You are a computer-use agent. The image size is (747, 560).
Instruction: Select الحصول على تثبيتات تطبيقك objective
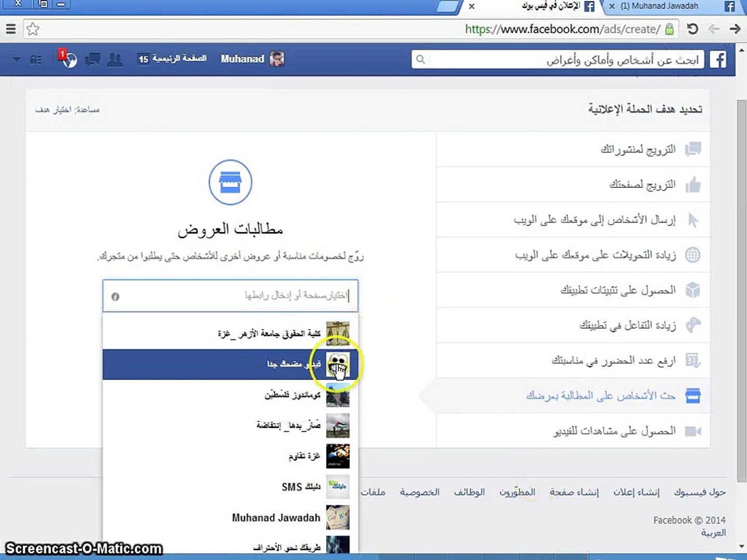pos(573,290)
